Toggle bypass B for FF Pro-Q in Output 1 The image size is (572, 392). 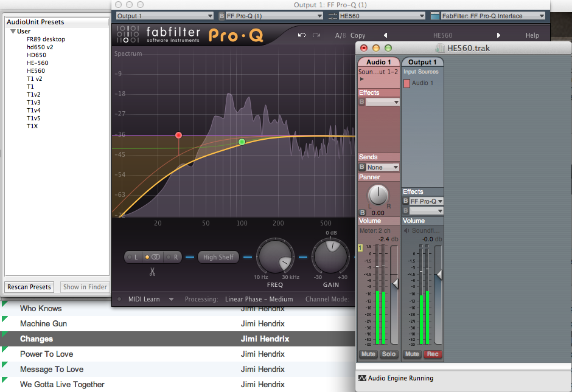406,201
